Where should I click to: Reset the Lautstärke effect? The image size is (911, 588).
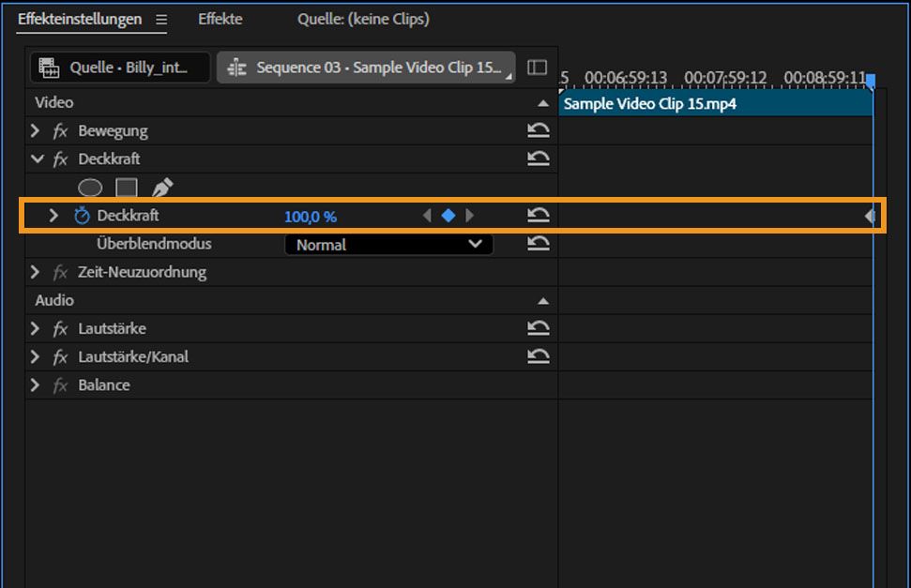tap(539, 328)
